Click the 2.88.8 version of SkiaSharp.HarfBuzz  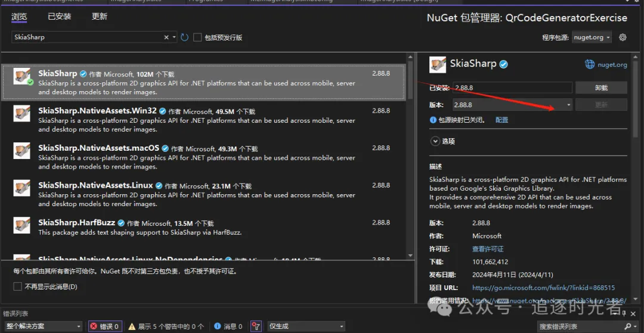pos(380,222)
